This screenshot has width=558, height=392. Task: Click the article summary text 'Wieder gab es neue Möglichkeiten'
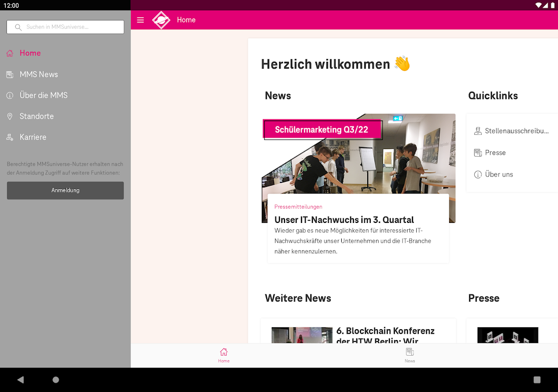353,241
